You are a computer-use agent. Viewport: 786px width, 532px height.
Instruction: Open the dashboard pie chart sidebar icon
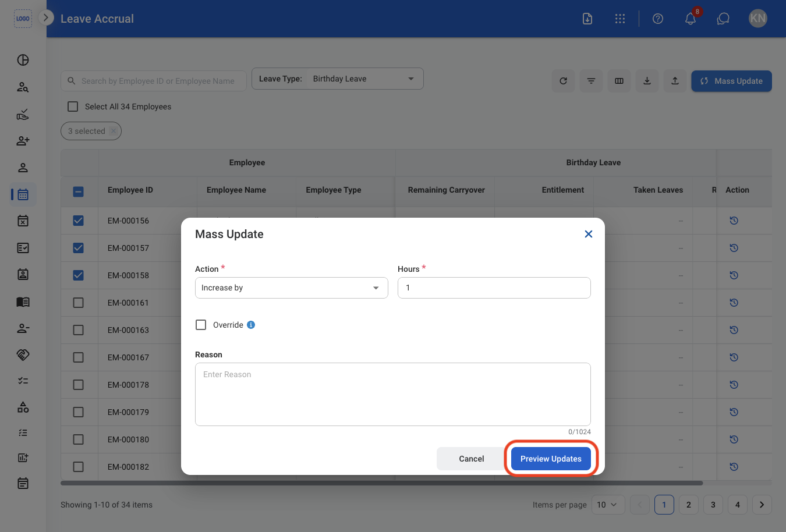point(23,60)
